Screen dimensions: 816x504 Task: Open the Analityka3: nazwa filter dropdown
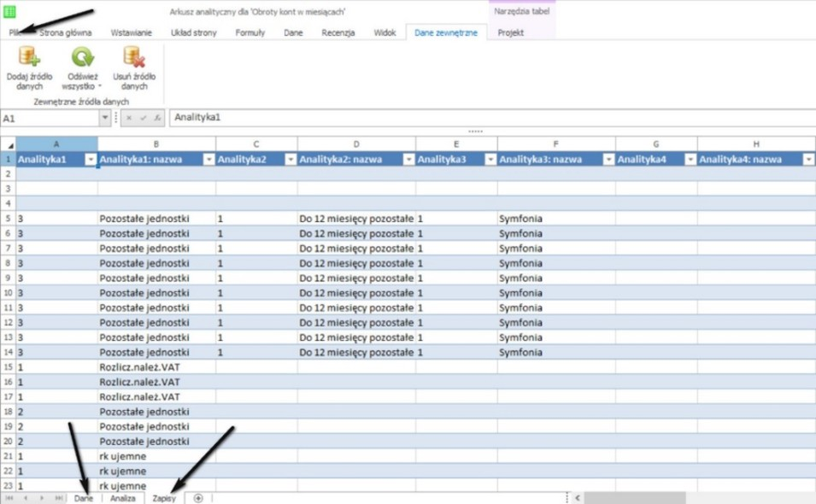[608, 160]
